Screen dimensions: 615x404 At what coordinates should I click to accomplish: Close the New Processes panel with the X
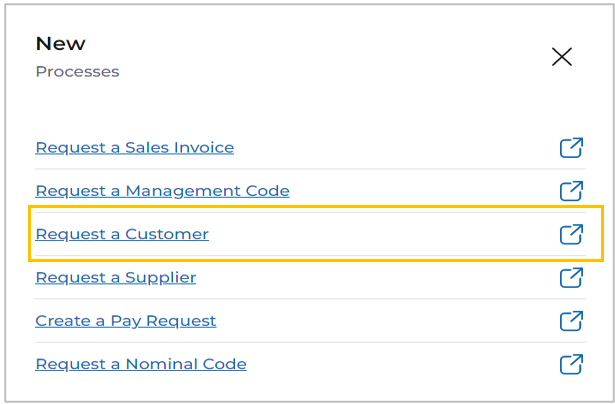click(562, 57)
